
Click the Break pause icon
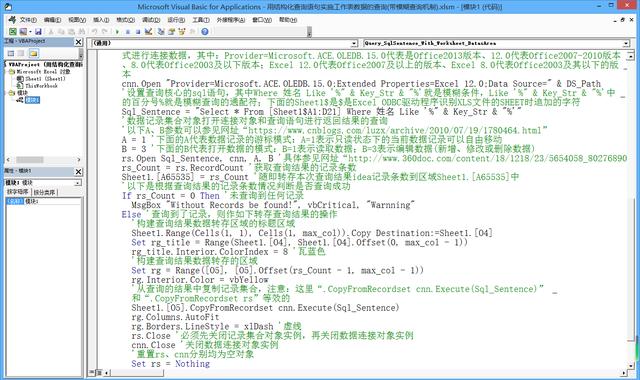click(128, 31)
